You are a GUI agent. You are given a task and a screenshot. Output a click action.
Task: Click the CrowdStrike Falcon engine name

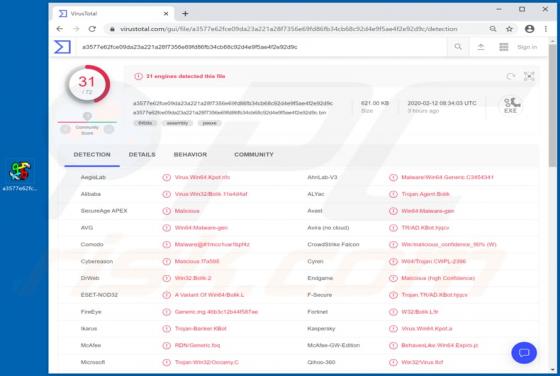click(333, 244)
